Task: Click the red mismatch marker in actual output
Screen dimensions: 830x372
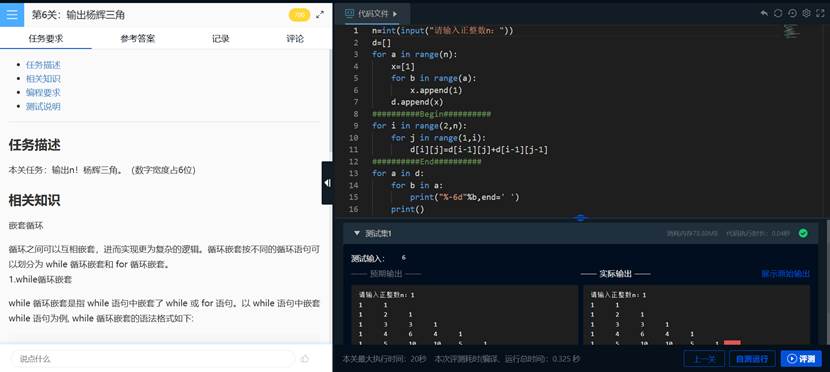Action: pyautogui.click(x=732, y=343)
